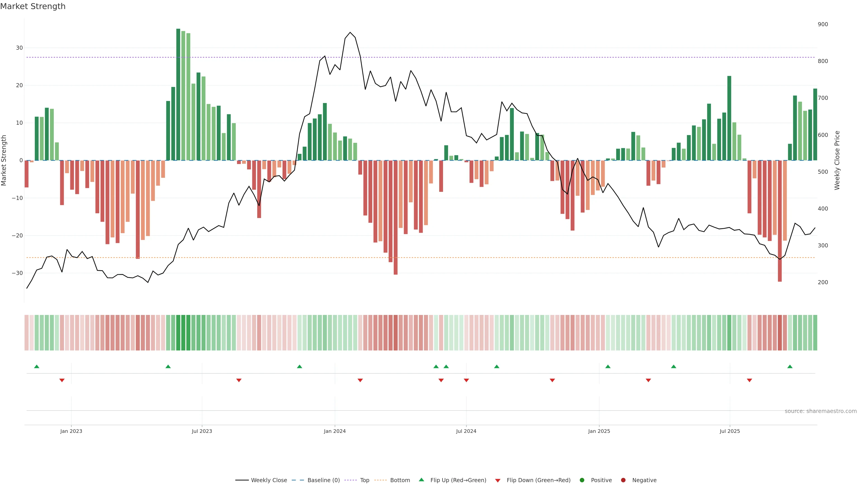Click the first red flip-down triangle marker
This screenshot has width=868, height=488.
[62, 380]
